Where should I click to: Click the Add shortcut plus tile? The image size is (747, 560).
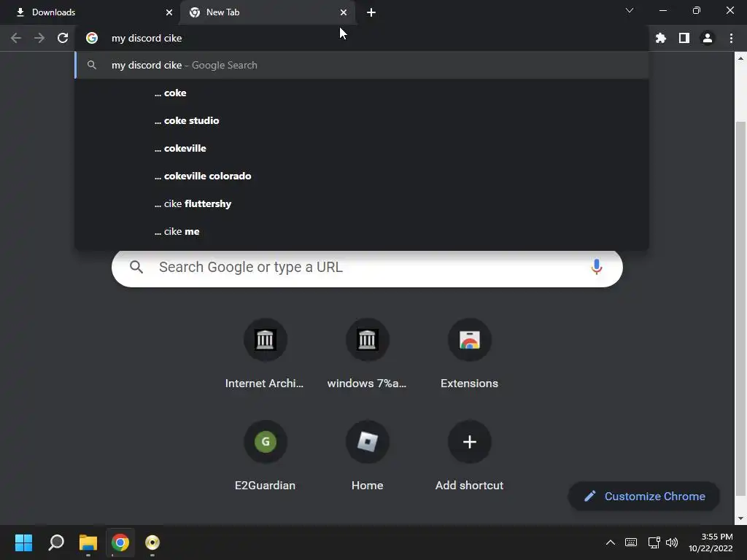click(x=469, y=456)
